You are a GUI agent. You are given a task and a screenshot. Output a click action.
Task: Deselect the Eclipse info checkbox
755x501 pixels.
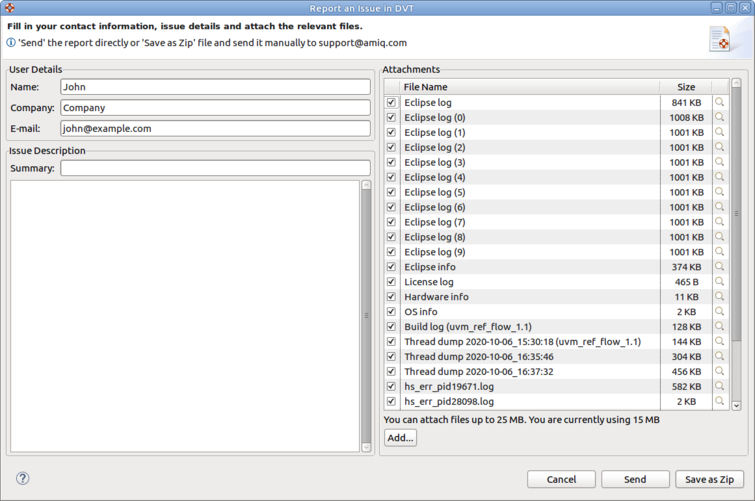tap(391, 266)
